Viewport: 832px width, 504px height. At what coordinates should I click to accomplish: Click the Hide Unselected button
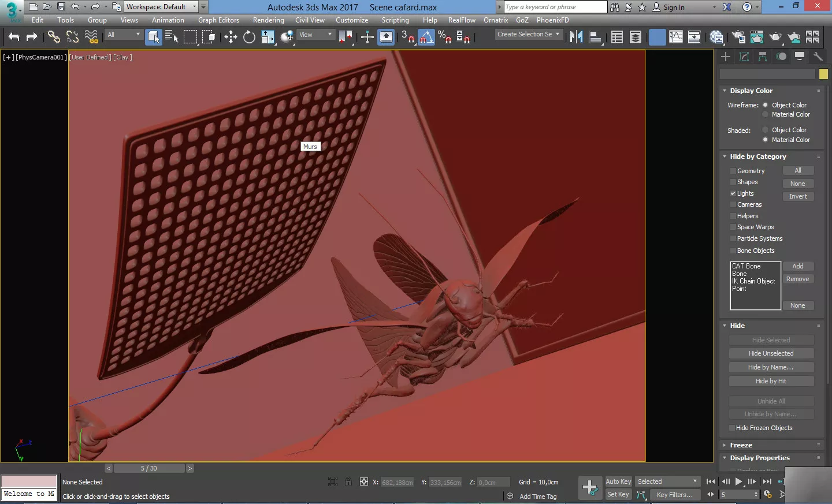[x=771, y=353]
